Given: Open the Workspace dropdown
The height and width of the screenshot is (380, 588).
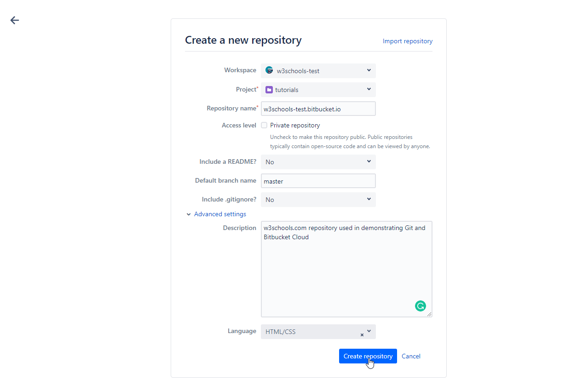Looking at the screenshot, I should (x=318, y=71).
